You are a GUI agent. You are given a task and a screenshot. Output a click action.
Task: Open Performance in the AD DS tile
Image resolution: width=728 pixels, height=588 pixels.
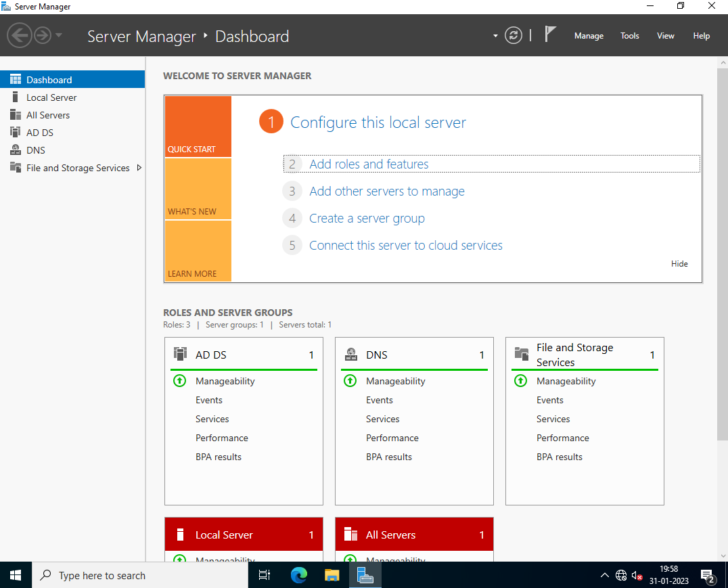[x=222, y=438]
